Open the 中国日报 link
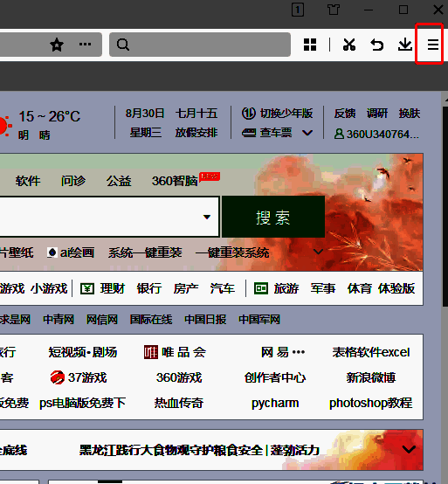The image size is (448, 484). (x=205, y=320)
